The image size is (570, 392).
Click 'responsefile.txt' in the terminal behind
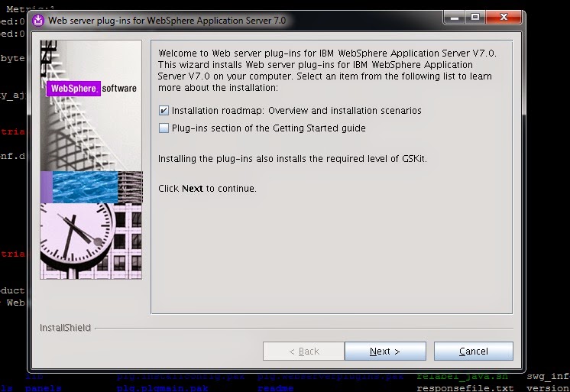[465, 388]
